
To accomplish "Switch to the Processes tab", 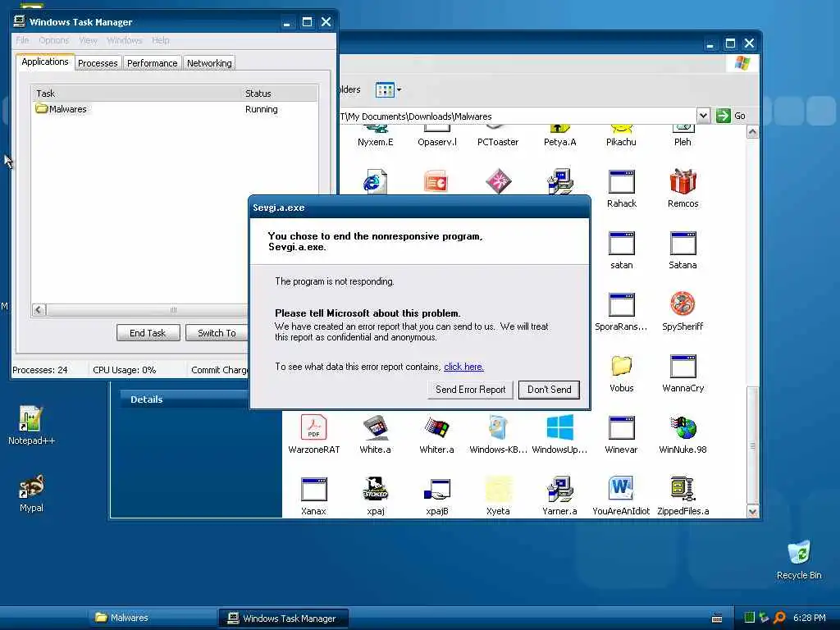I will (98, 63).
